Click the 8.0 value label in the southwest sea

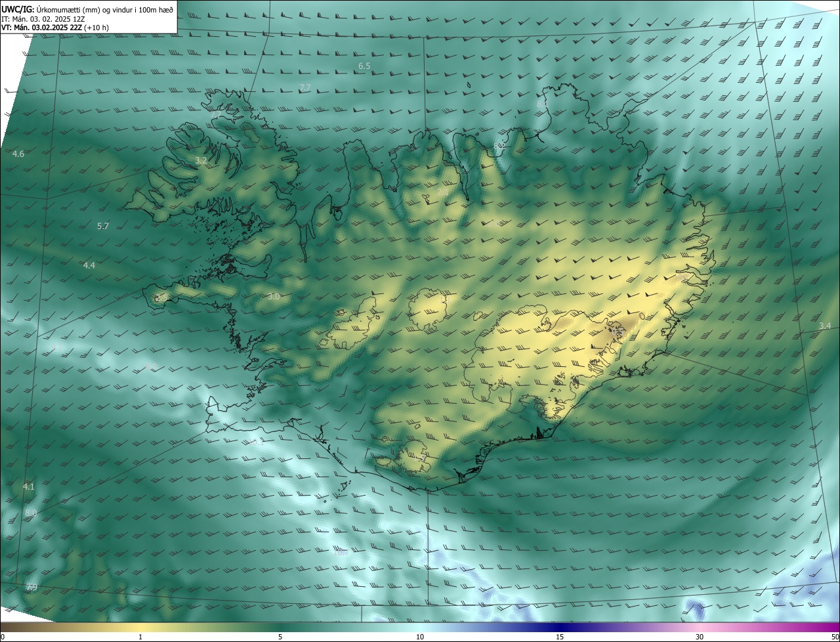coord(31,513)
